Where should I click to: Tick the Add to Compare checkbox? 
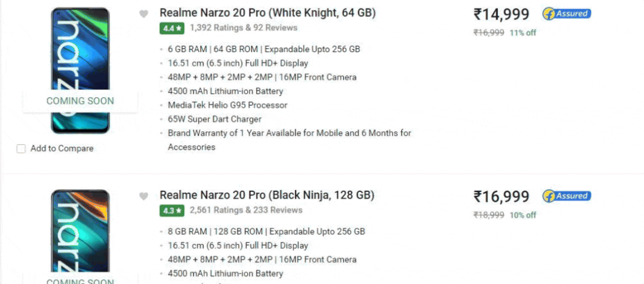pos(22,149)
